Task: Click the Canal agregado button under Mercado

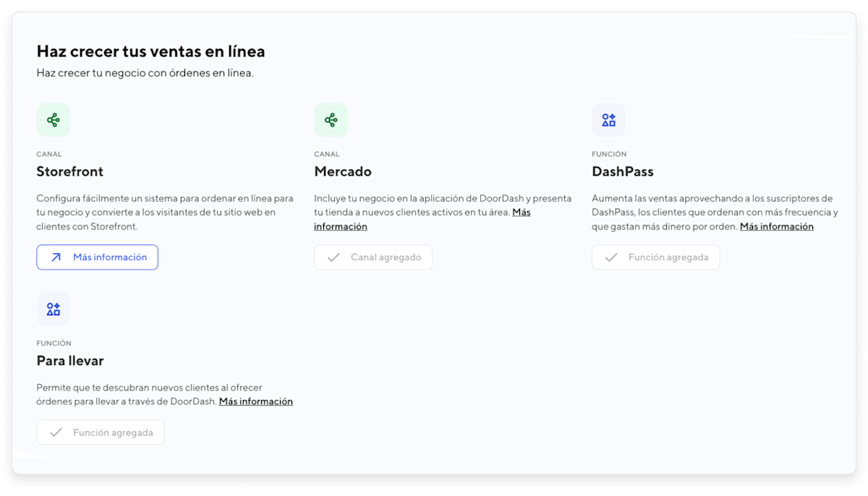Action: pyautogui.click(x=373, y=257)
